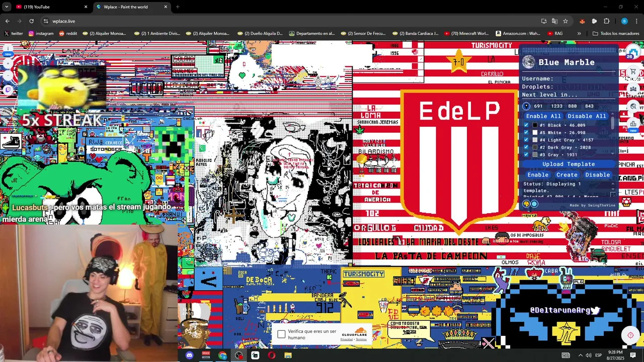Click the Disable template button
Viewport: 644px width, 362px height.
coord(597,175)
